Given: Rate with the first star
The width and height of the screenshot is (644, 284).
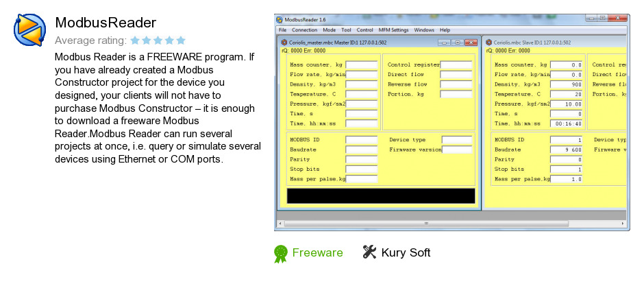Looking at the screenshot, I should pos(135,40).
